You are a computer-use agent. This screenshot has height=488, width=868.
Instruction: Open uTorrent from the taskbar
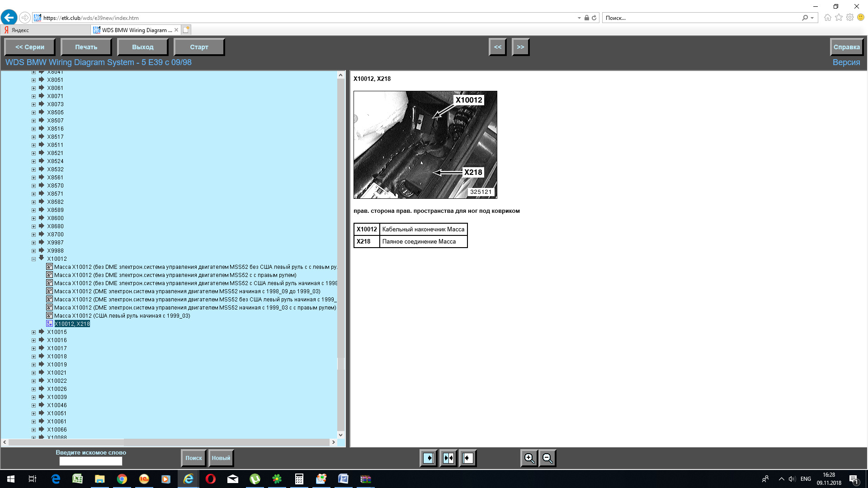coord(255,479)
